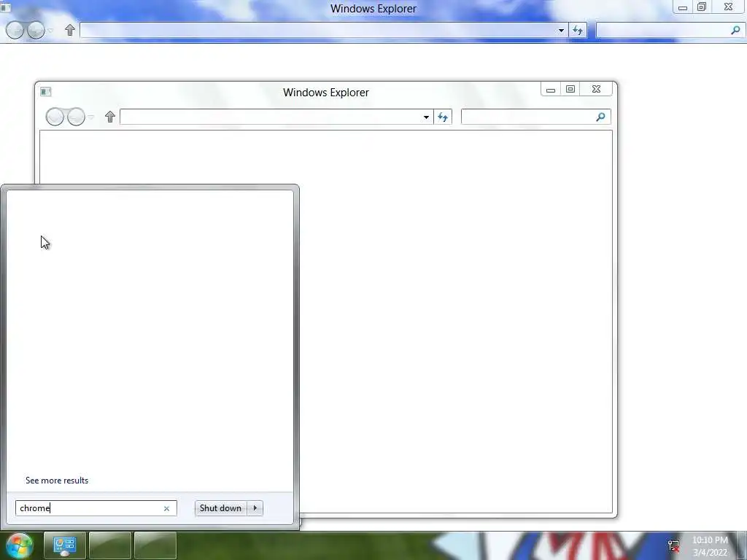Viewport: 747px width, 560px height.
Task: Click the magnifier icon in the inner Explorer search box
Action: pyautogui.click(x=601, y=117)
